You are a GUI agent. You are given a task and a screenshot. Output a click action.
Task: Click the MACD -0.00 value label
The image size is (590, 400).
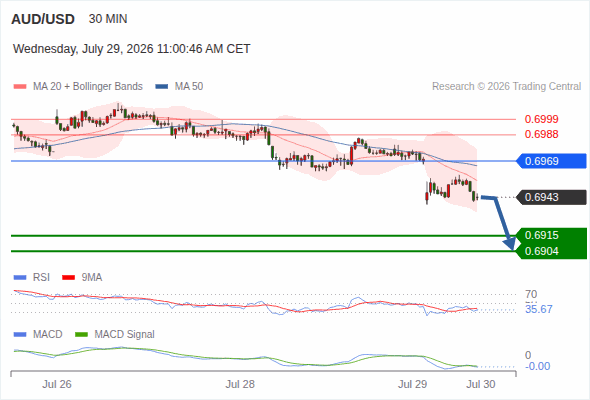click(538, 366)
